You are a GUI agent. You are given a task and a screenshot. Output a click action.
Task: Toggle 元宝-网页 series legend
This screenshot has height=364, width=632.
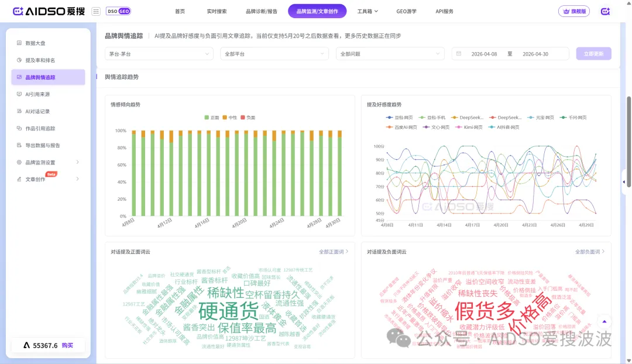pyautogui.click(x=541, y=118)
